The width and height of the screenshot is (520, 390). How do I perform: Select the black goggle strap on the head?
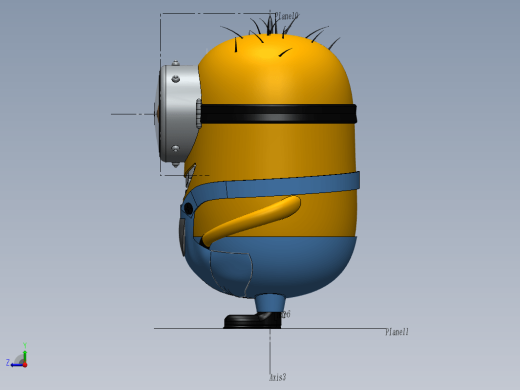(278, 114)
